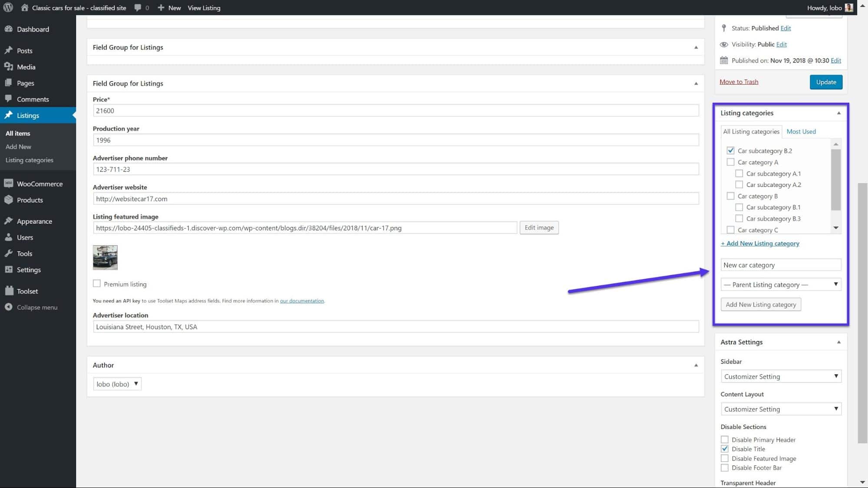The image size is (868, 488).
Task: Click the Posts menu icon
Action: coord(10,50)
